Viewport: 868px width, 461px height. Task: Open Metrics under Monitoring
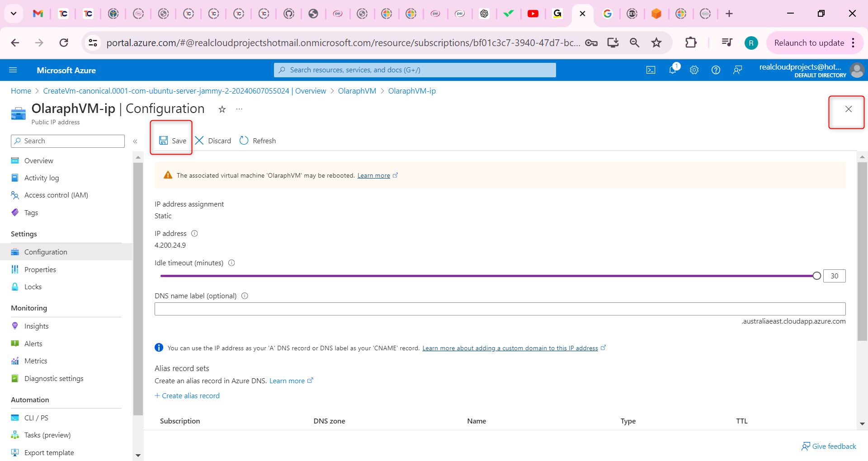[x=36, y=361]
